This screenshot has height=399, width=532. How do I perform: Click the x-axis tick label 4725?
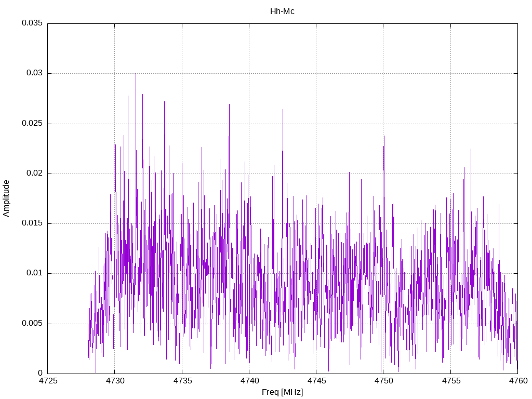pyautogui.click(x=48, y=381)
